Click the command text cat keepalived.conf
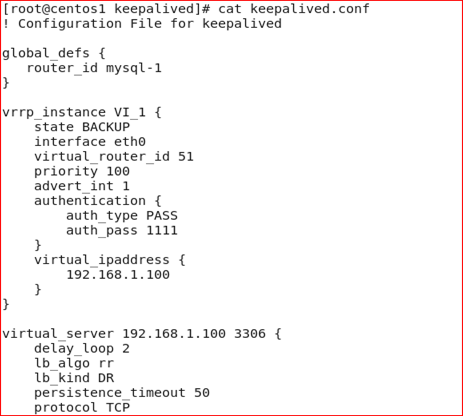This screenshot has height=416, width=463. [x=294, y=9]
